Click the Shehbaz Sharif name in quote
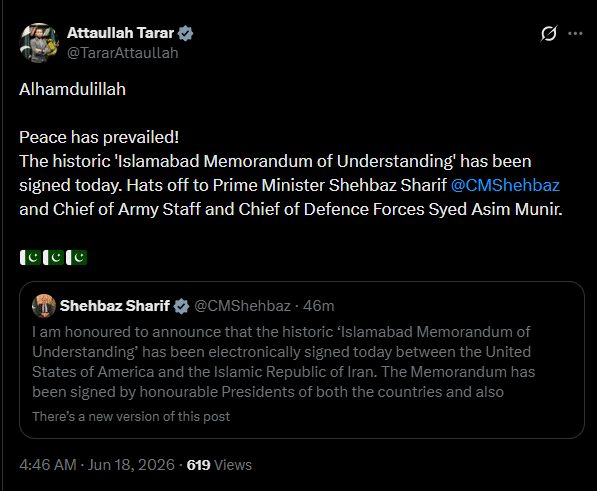 click(115, 306)
